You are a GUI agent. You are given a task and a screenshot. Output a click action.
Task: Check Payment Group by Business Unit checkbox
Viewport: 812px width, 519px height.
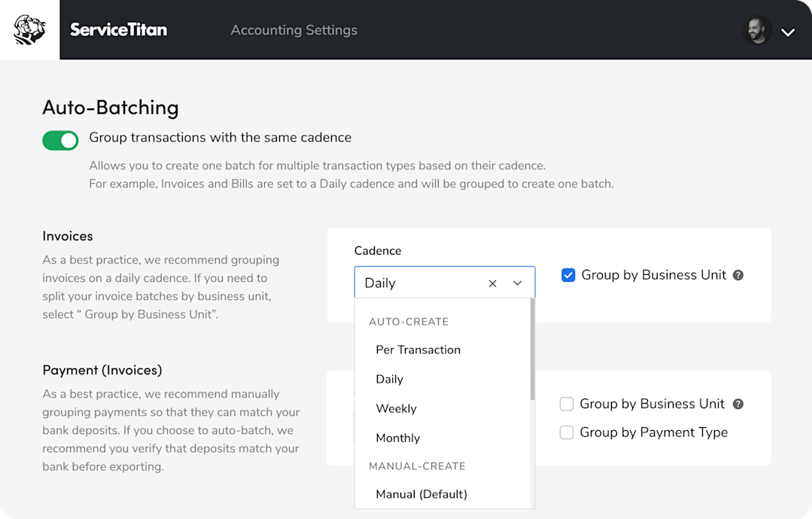point(567,404)
